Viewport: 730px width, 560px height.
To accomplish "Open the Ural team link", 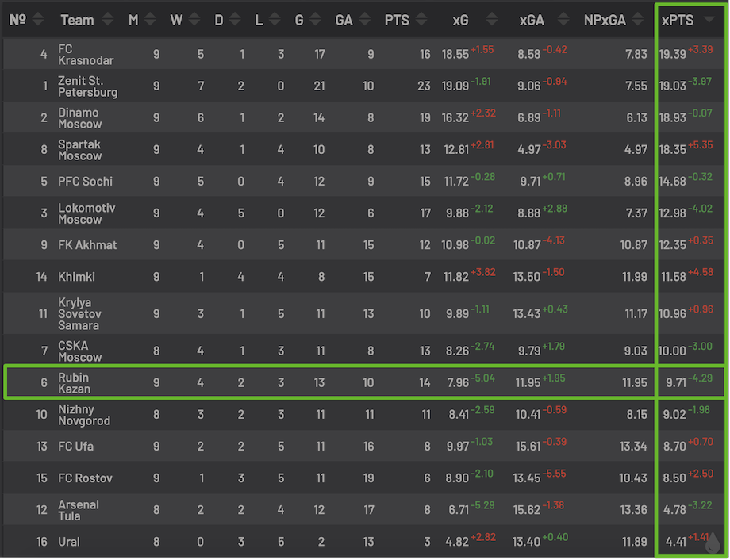I will point(69,542).
